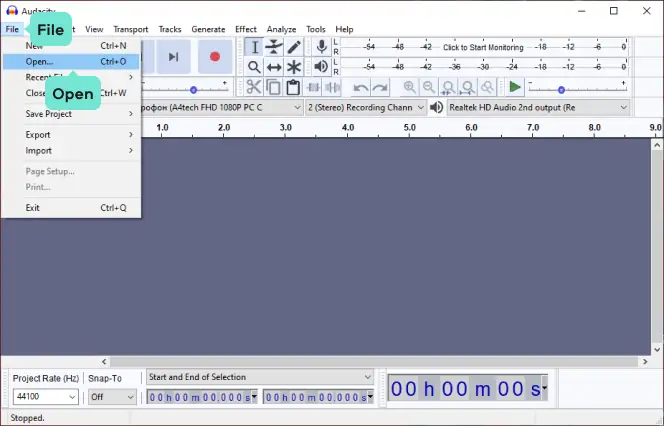
Task: Click the Paste clipboard icon
Action: click(293, 87)
